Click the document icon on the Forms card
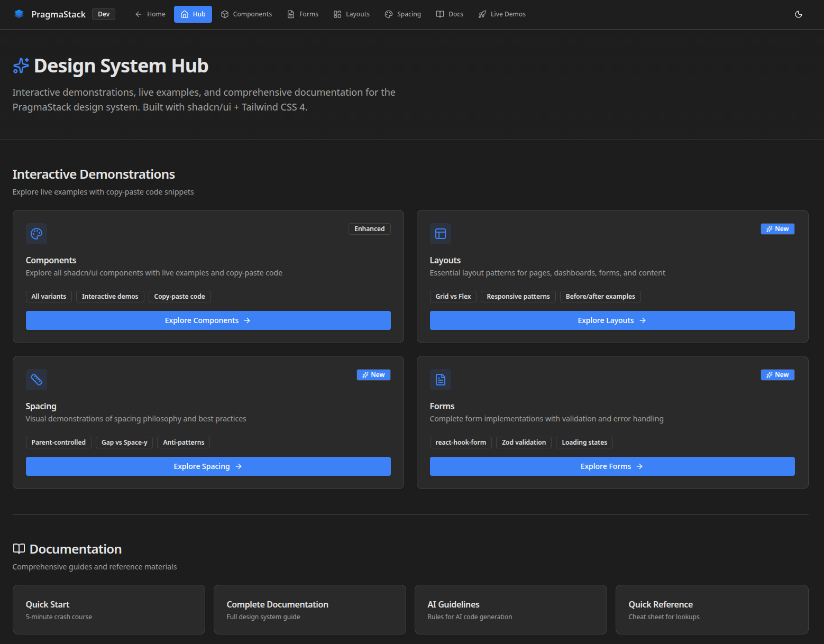This screenshot has height=644, width=824. (440, 379)
